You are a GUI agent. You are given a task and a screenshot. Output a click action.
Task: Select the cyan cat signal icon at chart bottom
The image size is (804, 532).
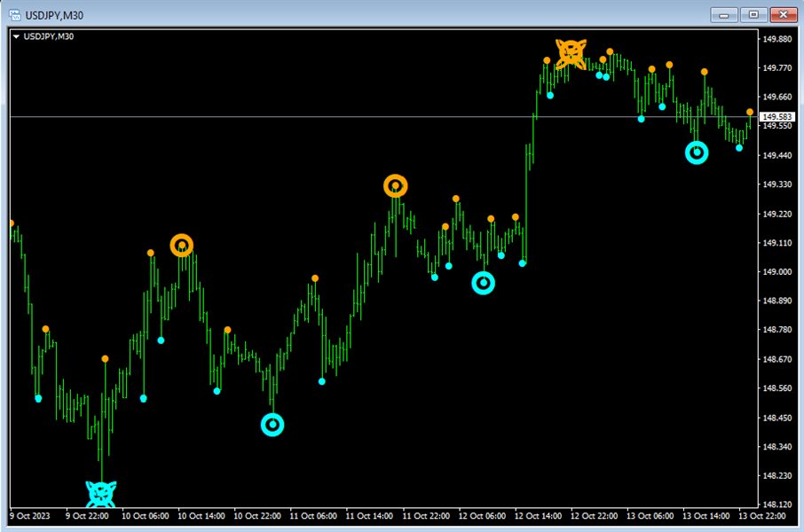point(100,493)
